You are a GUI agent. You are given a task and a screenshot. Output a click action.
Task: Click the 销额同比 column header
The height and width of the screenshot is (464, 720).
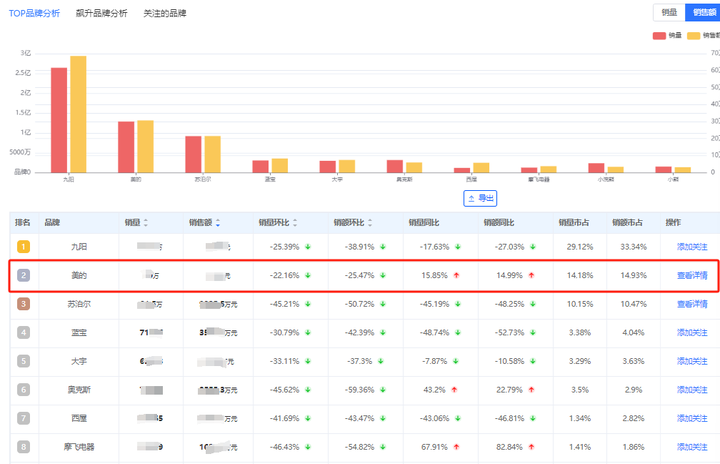coord(499,223)
